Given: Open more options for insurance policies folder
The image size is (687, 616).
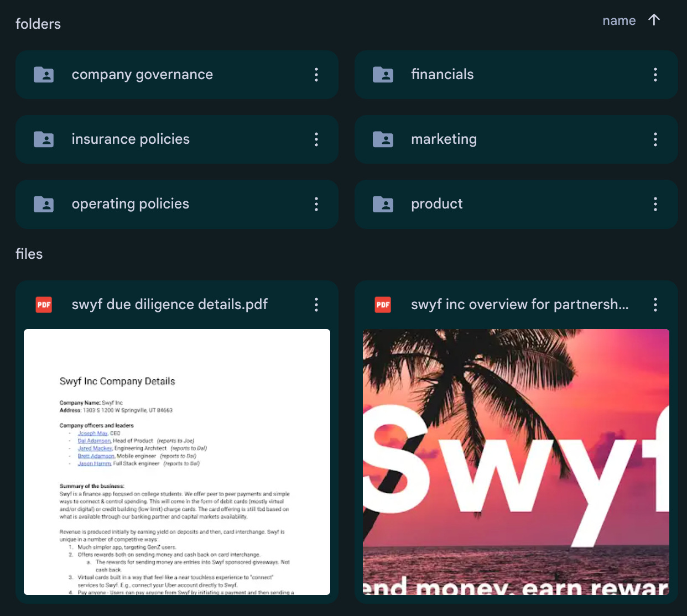Looking at the screenshot, I should pos(316,139).
